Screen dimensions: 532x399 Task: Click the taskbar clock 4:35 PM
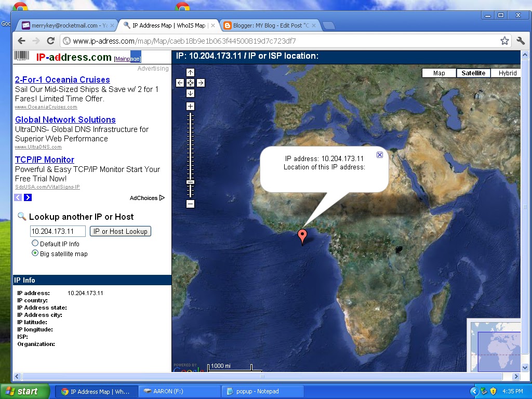pos(513,391)
